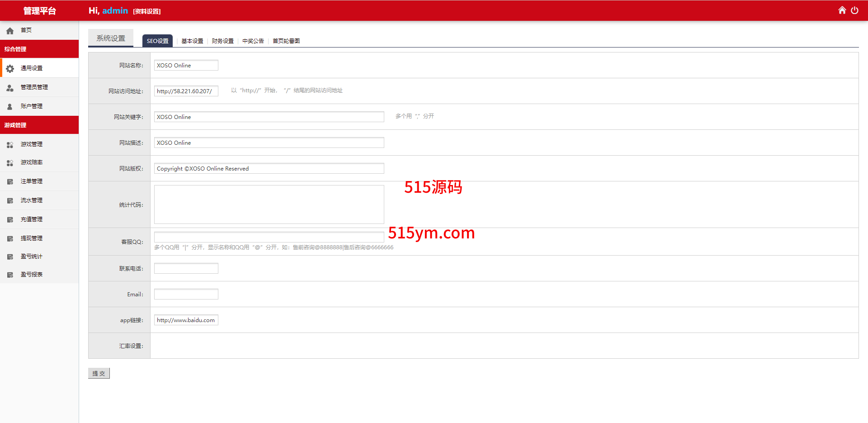Open 盈亏报表 in the sidebar
The image size is (868, 423).
coord(32,275)
